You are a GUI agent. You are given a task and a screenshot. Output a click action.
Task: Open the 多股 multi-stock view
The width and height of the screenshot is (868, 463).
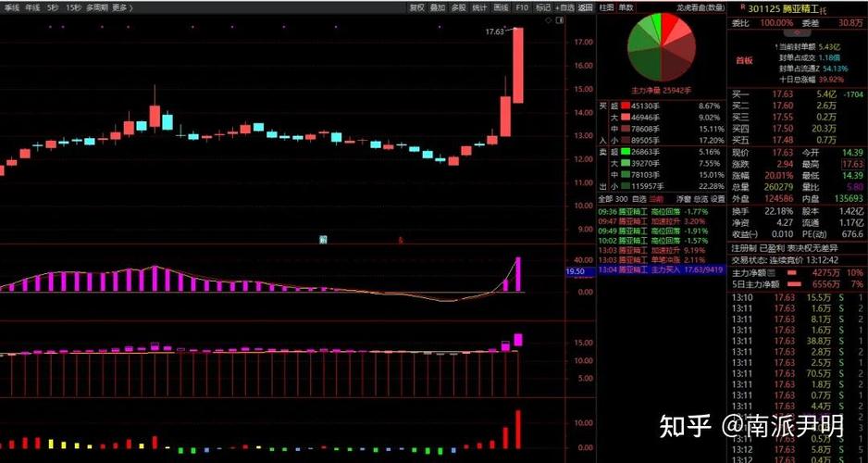[x=458, y=7]
